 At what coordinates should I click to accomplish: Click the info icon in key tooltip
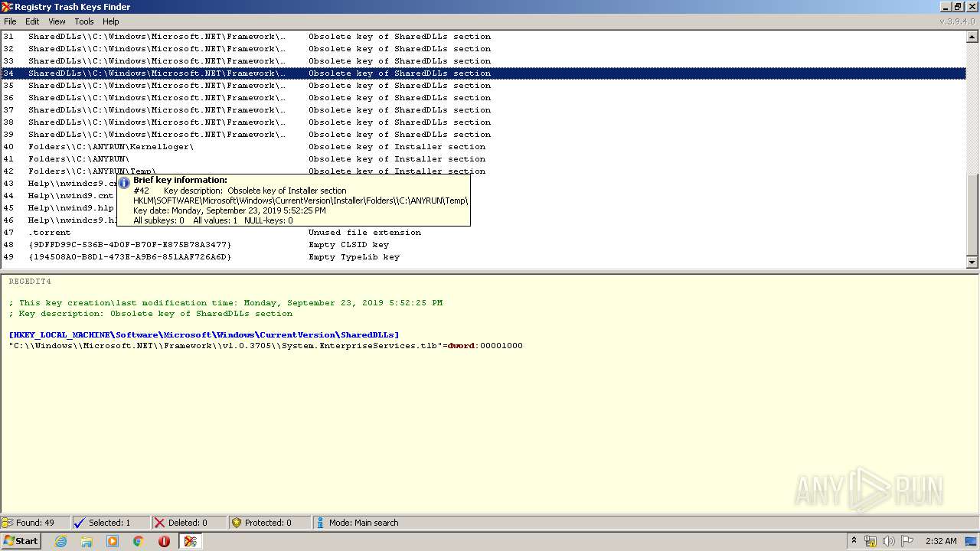(124, 184)
